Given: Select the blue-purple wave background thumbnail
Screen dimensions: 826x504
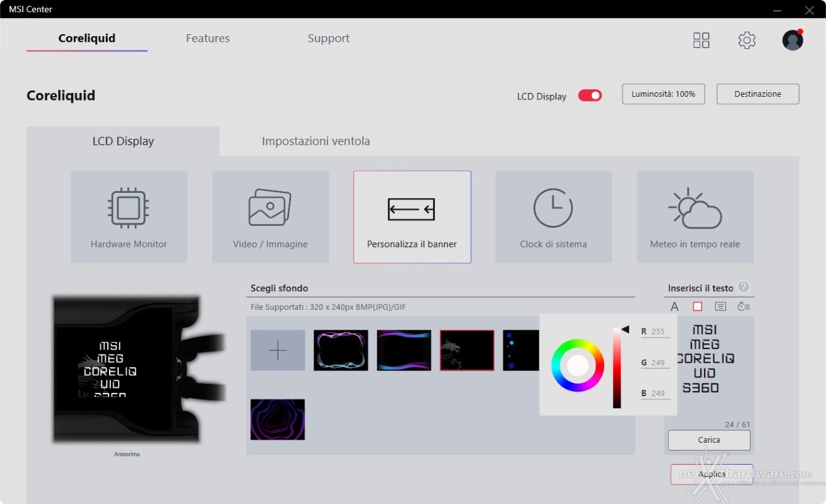Looking at the screenshot, I should [404, 350].
